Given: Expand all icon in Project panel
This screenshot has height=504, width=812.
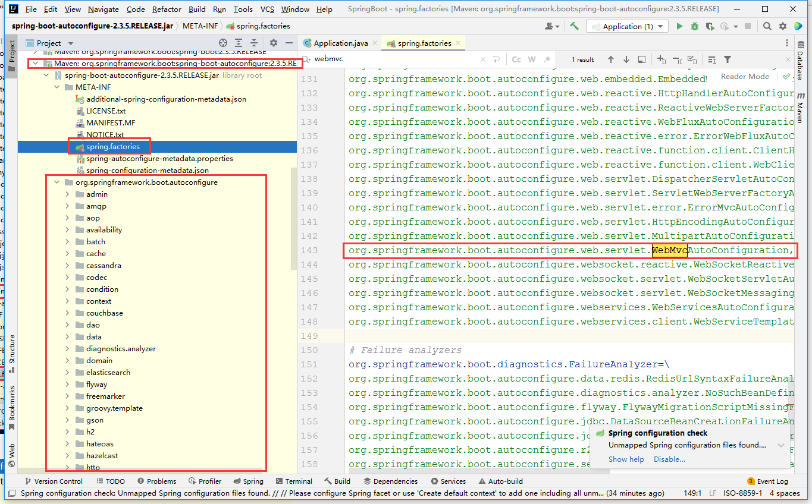Looking at the screenshot, I should pyautogui.click(x=239, y=43).
